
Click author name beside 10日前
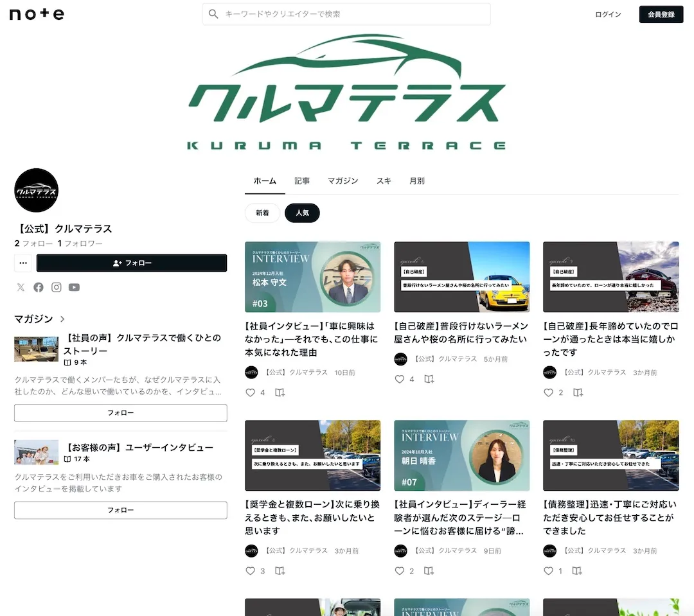click(x=296, y=373)
